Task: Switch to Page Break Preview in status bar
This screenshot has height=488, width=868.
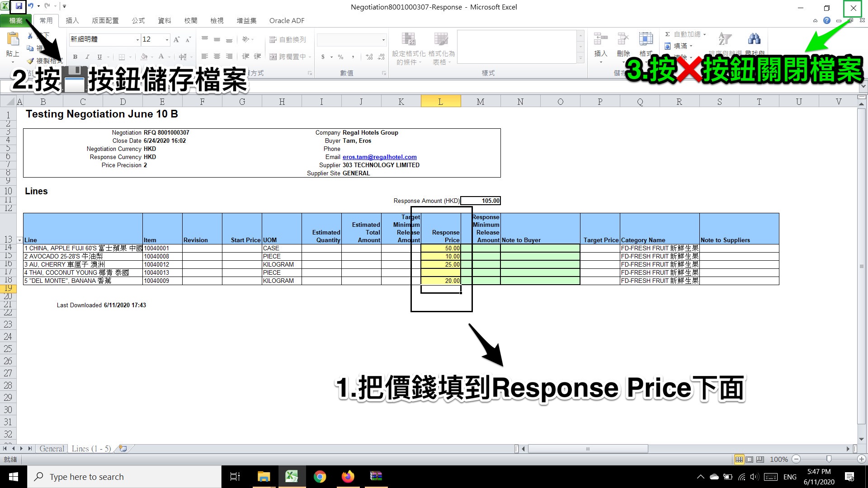Action: pos(760,459)
